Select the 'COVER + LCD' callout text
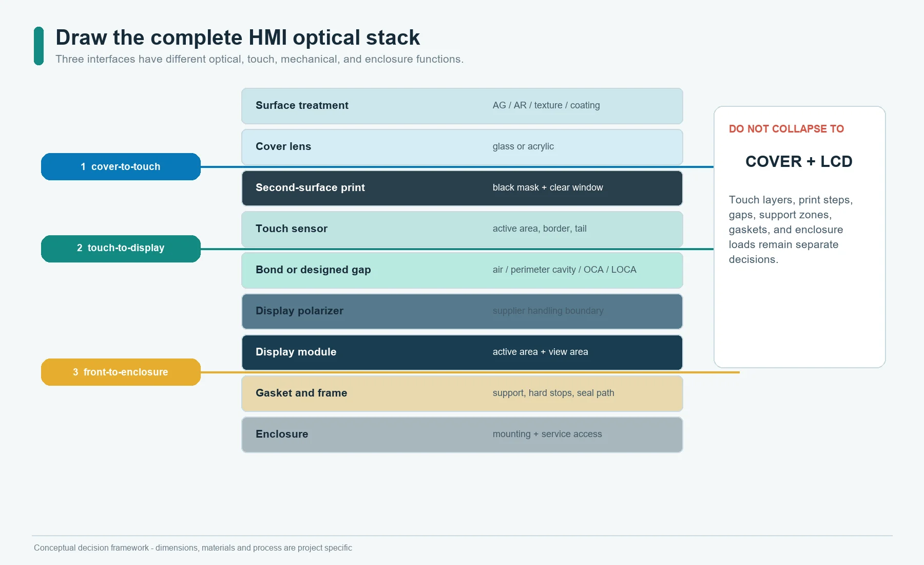The width and height of the screenshot is (924, 565). tap(799, 161)
